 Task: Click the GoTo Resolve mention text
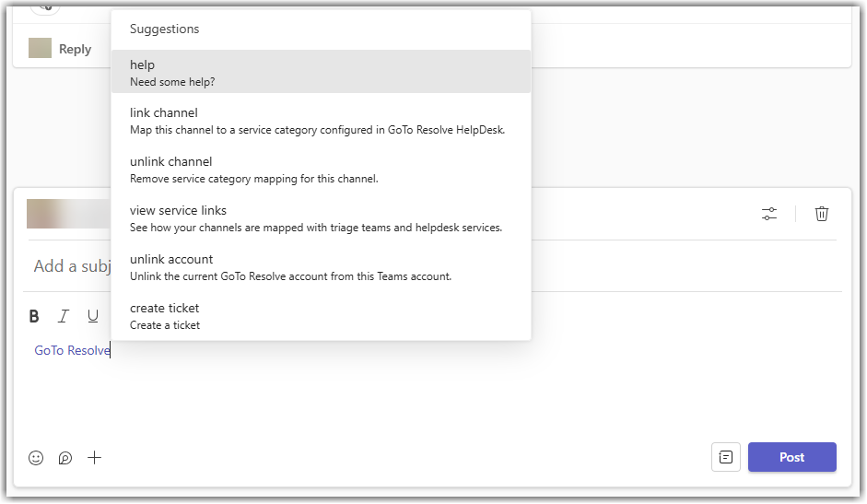[x=71, y=350]
